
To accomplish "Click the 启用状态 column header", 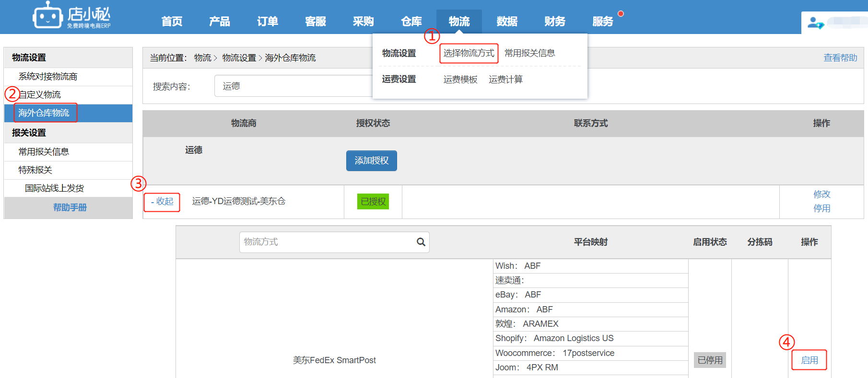I will [710, 242].
